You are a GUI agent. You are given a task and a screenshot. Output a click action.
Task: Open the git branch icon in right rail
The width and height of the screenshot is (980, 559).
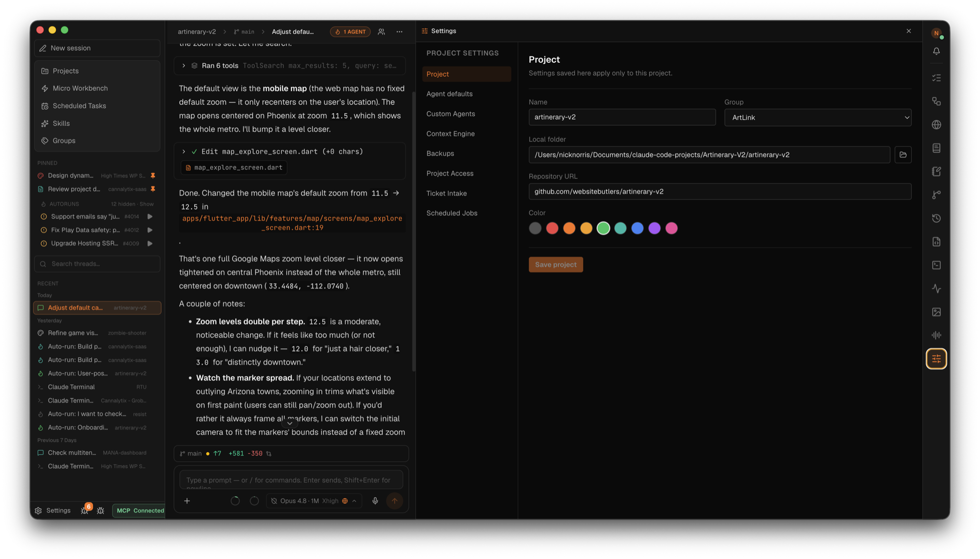(x=936, y=195)
